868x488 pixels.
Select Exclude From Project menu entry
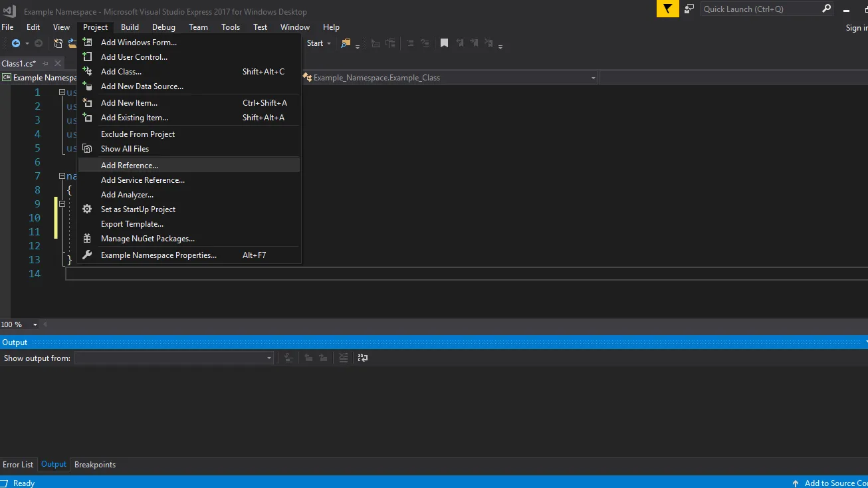(x=189, y=134)
